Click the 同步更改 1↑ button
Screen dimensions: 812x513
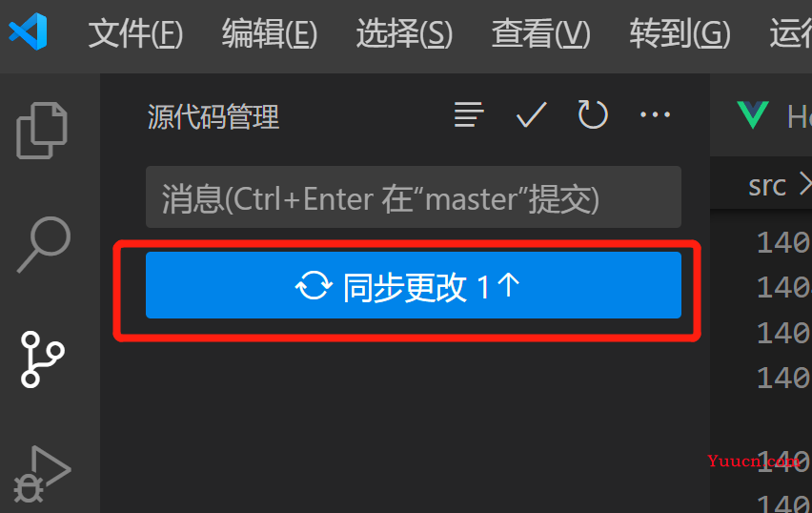414,285
